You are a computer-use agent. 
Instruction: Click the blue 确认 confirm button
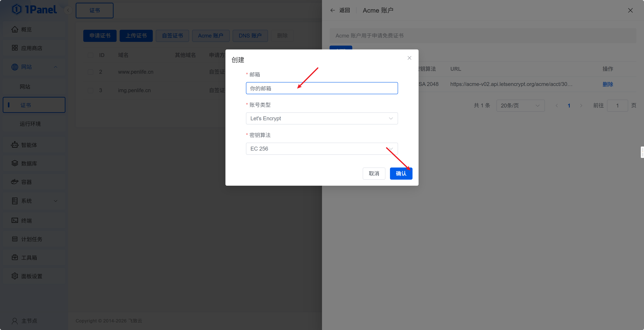click(x=401, y=174)
